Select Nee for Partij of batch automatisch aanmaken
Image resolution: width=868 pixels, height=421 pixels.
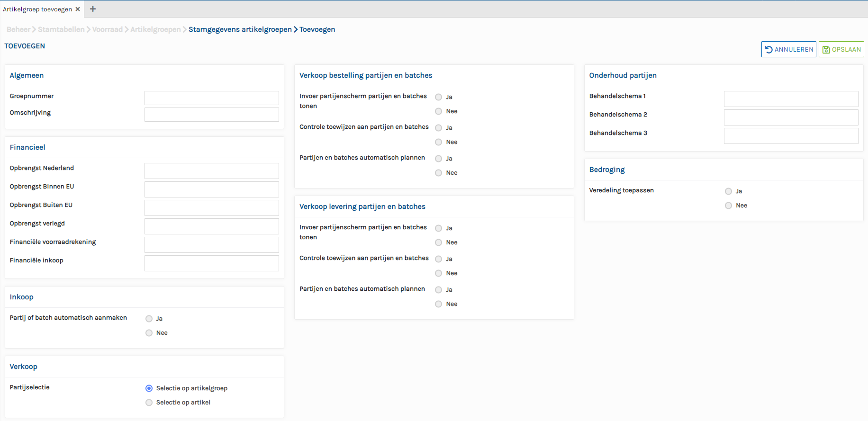click(149, 333)
